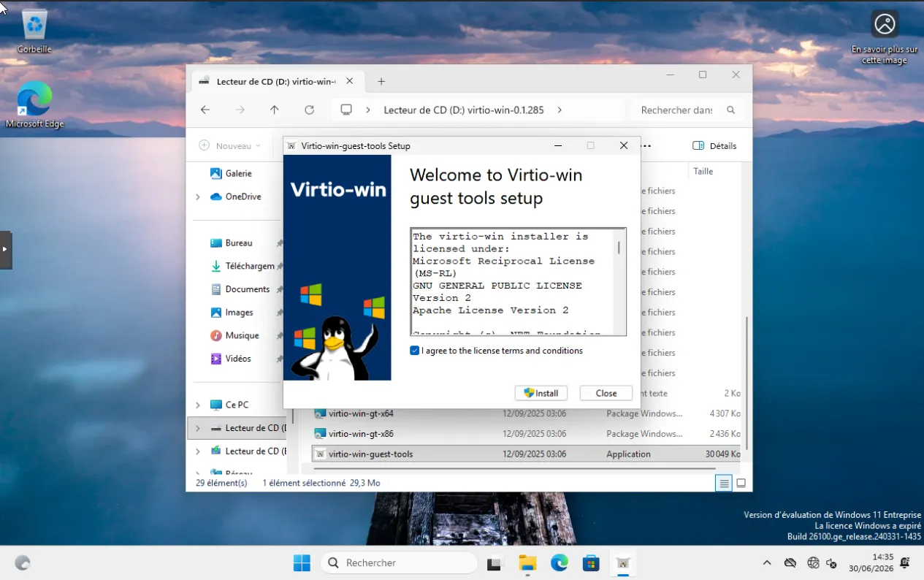The image size is (924, 580).
Task: Click the PC icon in address bar
Action: (347, 110)
